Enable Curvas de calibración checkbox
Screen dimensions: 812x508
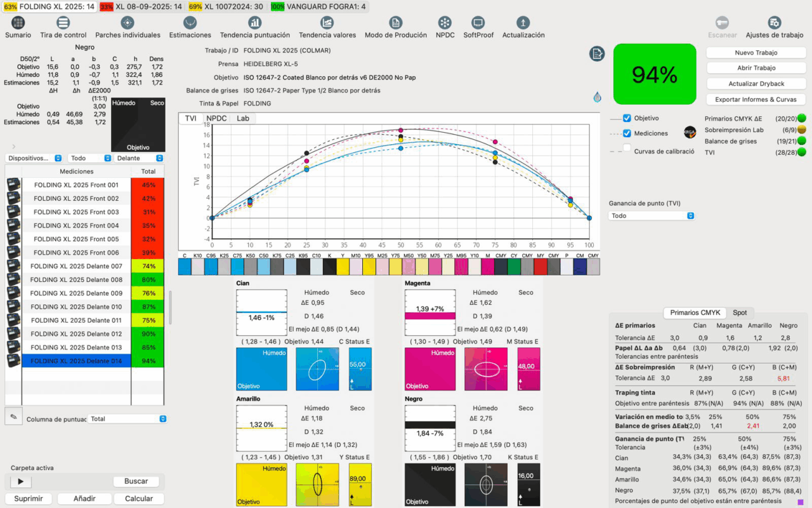627,149
